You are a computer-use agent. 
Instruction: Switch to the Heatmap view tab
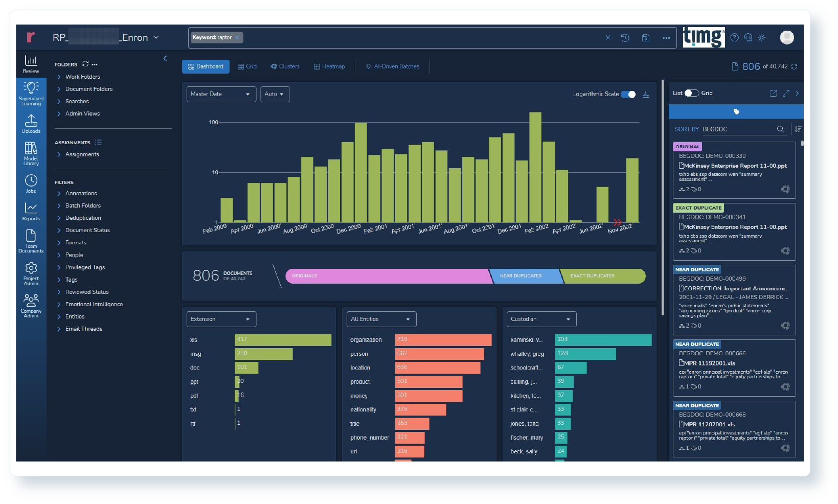(x=329, y=66)
